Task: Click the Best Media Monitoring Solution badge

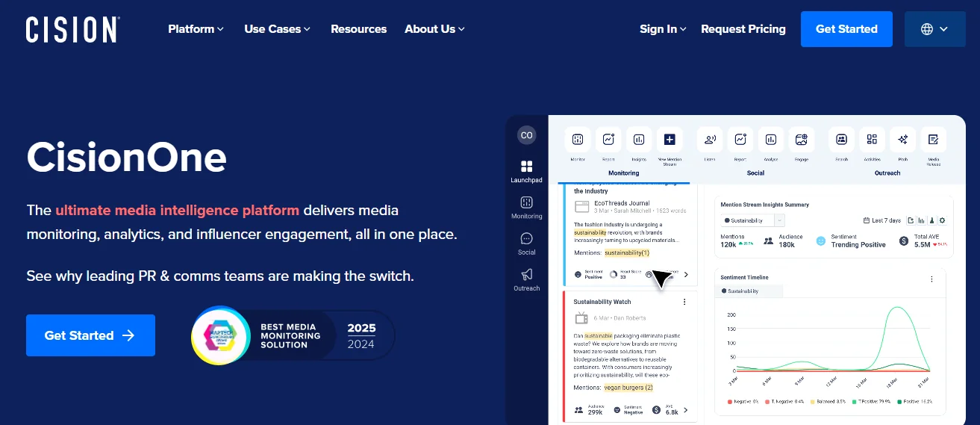Action: [293, 335]
